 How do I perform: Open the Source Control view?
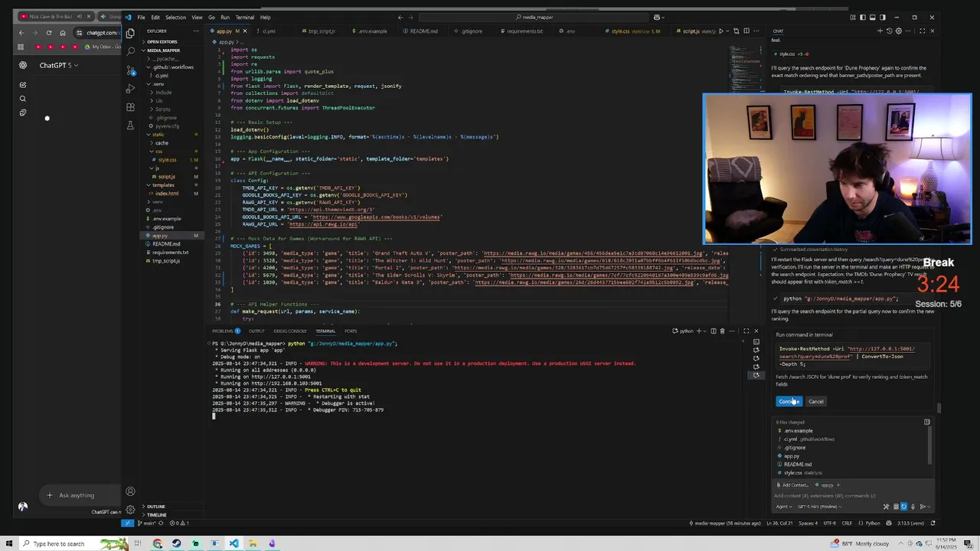130,70
